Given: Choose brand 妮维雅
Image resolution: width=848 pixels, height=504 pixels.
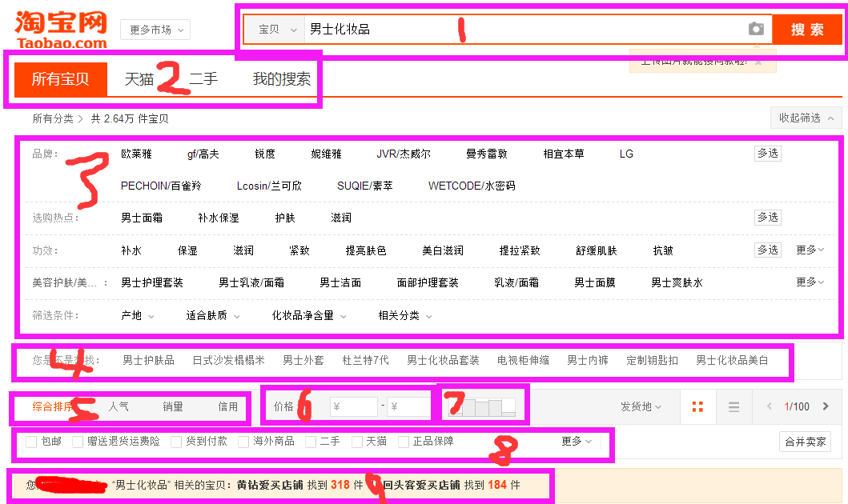Looking at the screenshot, I should click(x=326, y=154).
